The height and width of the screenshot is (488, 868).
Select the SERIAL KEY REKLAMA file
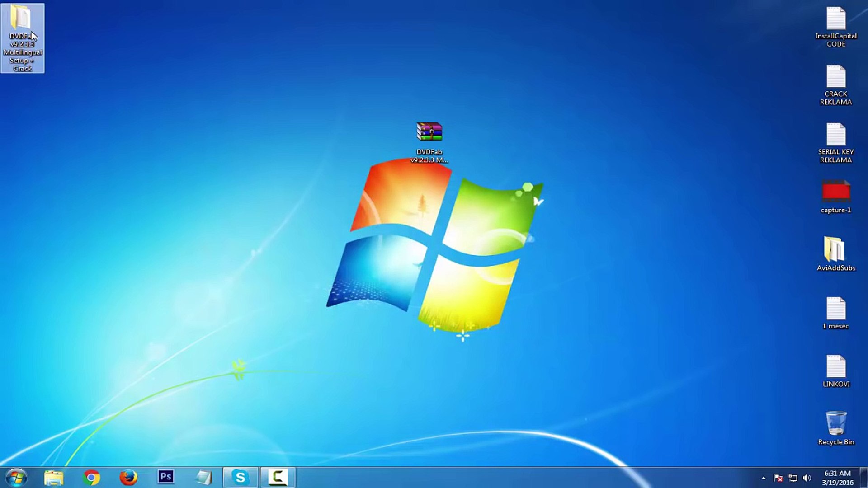click(835, 143)
